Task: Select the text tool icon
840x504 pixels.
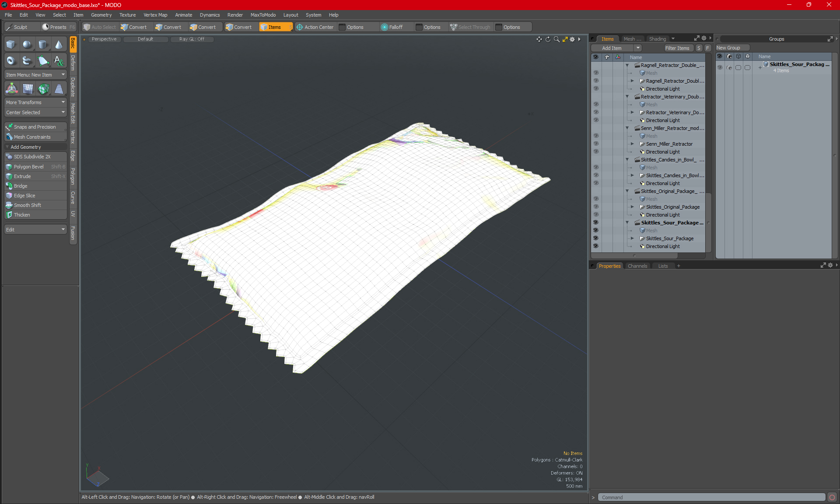Action: point(58,61)
